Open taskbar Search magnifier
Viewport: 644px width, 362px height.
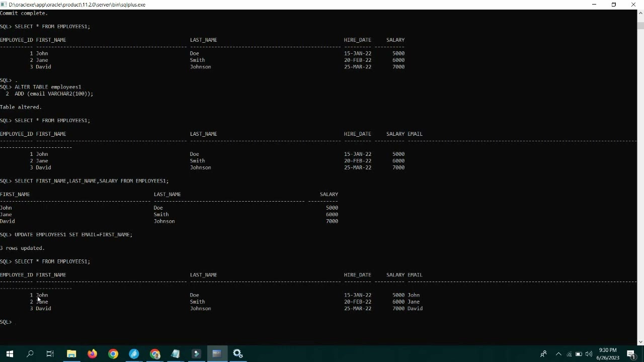(x=30, y=354)
